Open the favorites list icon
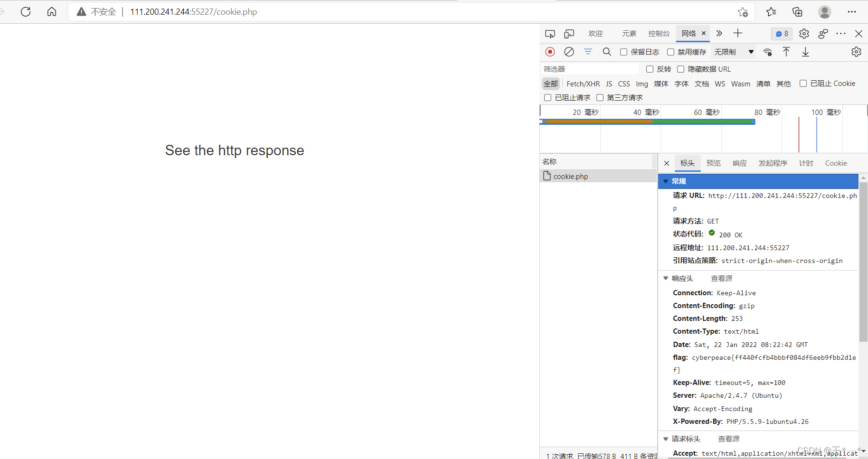 [x=771, y=12]
